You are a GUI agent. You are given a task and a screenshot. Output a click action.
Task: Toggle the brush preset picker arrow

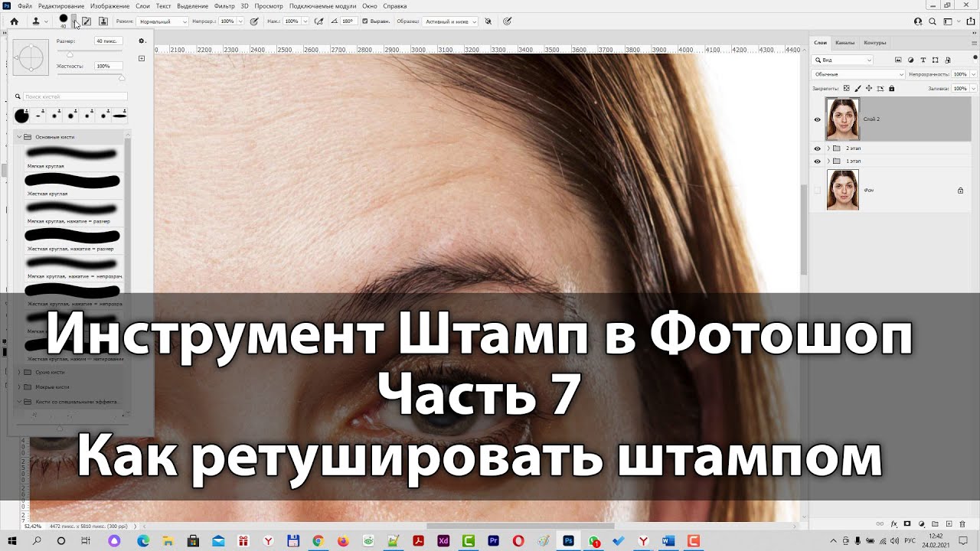pyautogui.click(x=74, y=21)
